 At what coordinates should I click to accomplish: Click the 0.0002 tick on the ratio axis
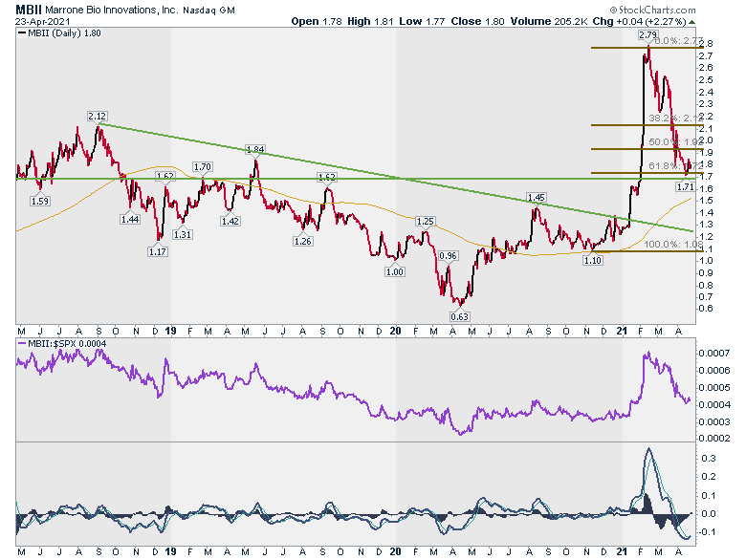(x=713, y=438)
